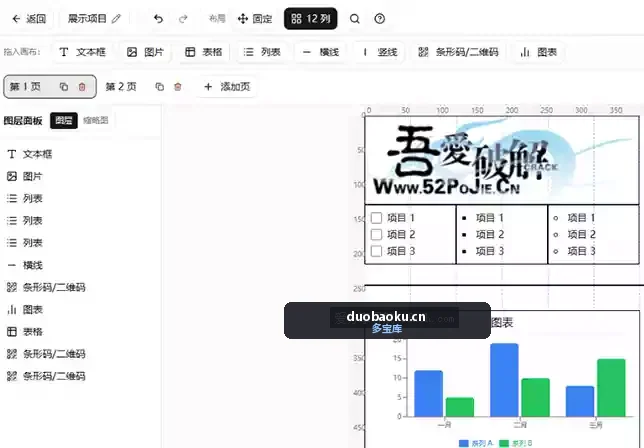644x448 pixels.
Task: Insert a 图片 from the toolbar
Action: coord(145,52)
